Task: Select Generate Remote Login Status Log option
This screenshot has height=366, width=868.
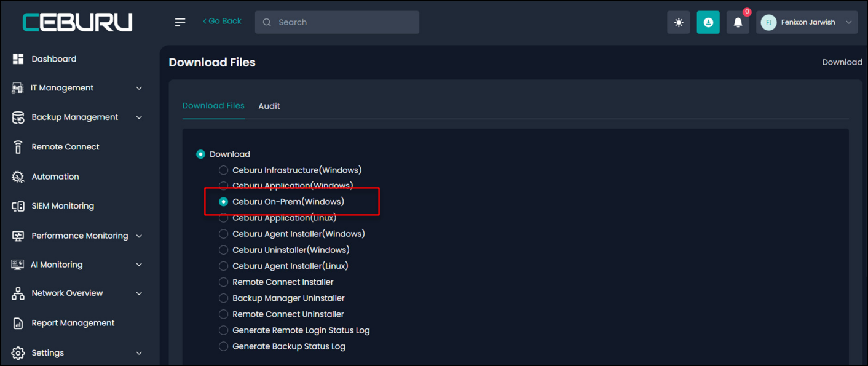Action: (x=224, y=330)
